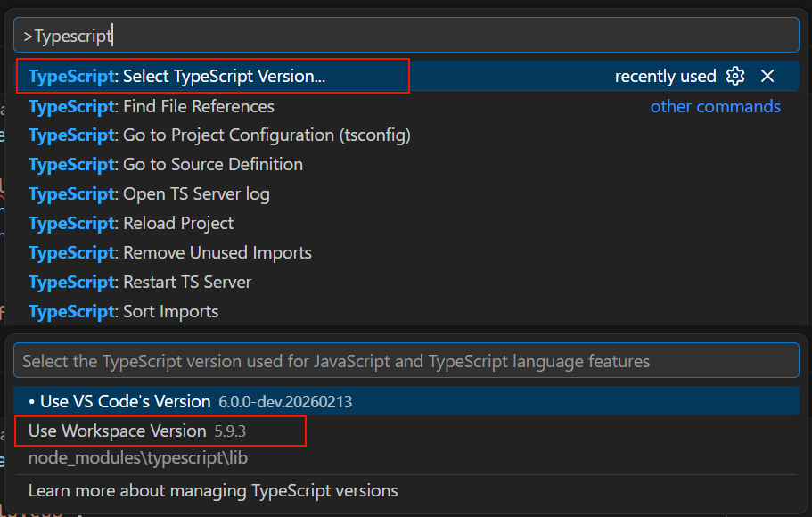Click the node_modules\typescript\lib path text
The image size is (812, 517).
(x=137, y=458)
